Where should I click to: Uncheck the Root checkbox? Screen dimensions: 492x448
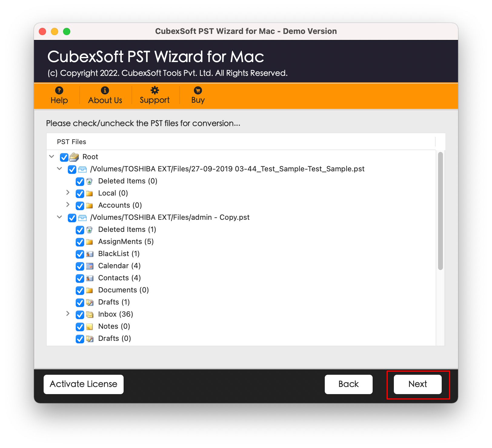tap(64, 157)
